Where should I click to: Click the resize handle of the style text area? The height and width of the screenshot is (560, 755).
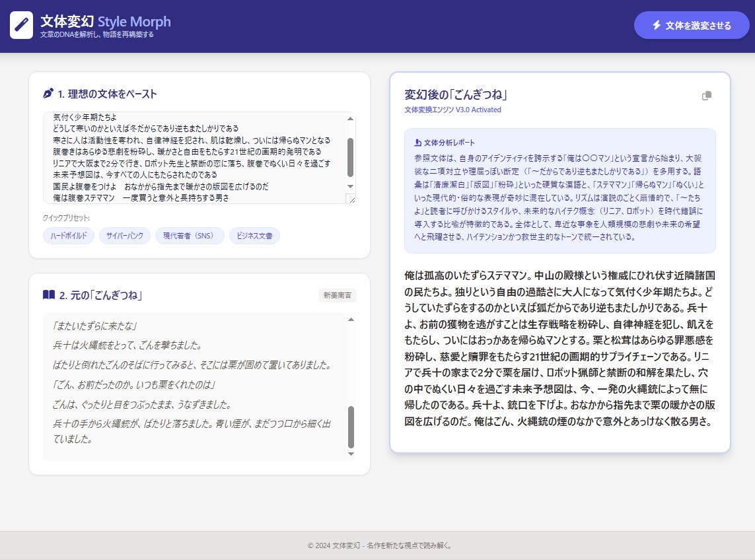[x=351, y=199]
